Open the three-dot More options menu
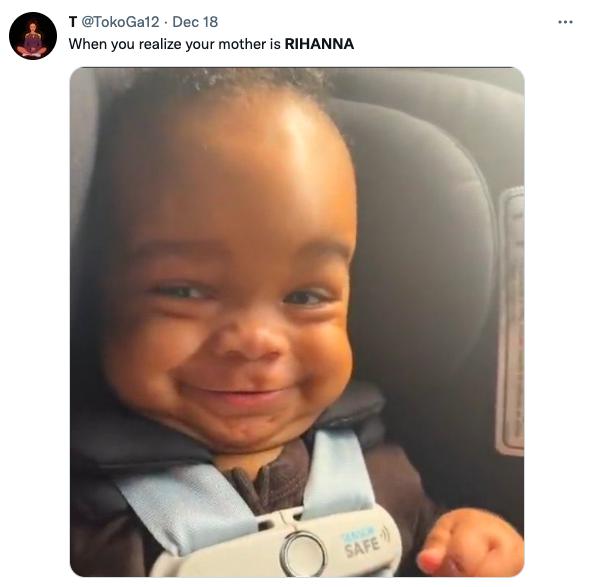Viewport: 590px width, 587px height. [x=565, y=23]
